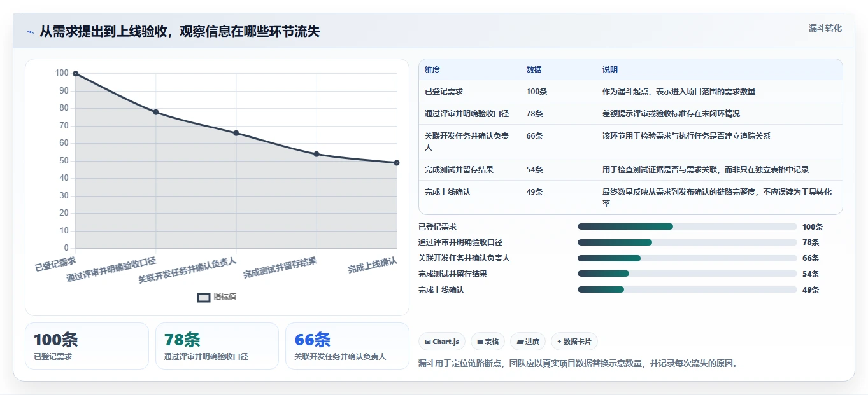868x395 pixels.
Task: Click the 完成测试并留存结果 x-axis label on the chart
Action: pyautogui.click(x=280, y=268)
